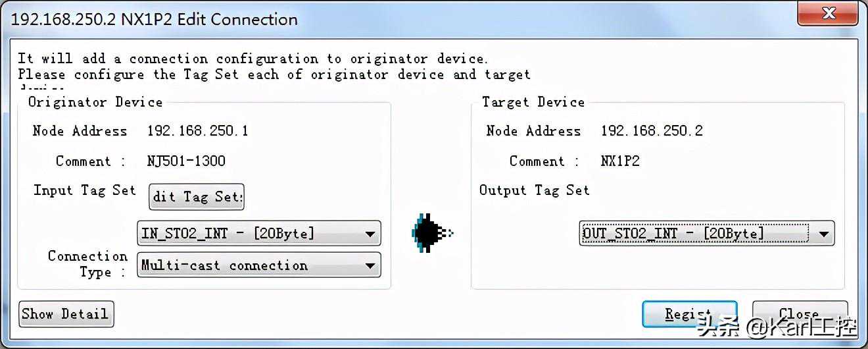
Task: Click the Target Device group label
Action: click(533, 102)
